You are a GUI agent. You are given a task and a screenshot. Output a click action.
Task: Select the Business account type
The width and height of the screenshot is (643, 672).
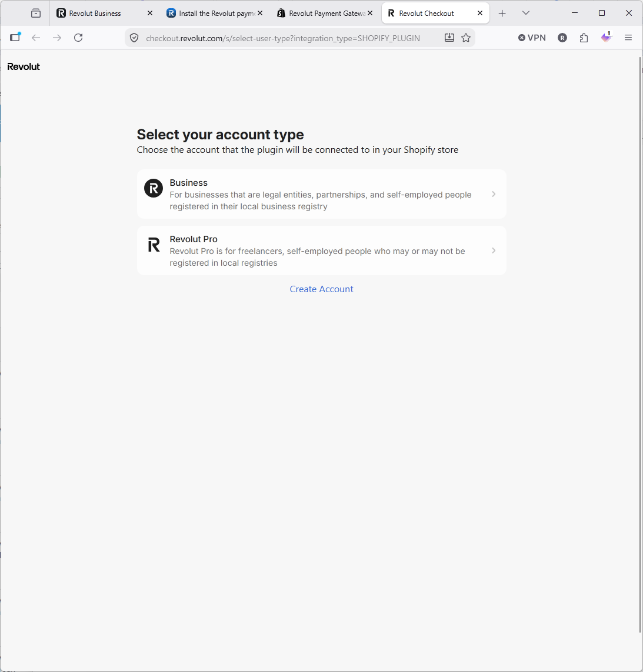click(321, 194)
